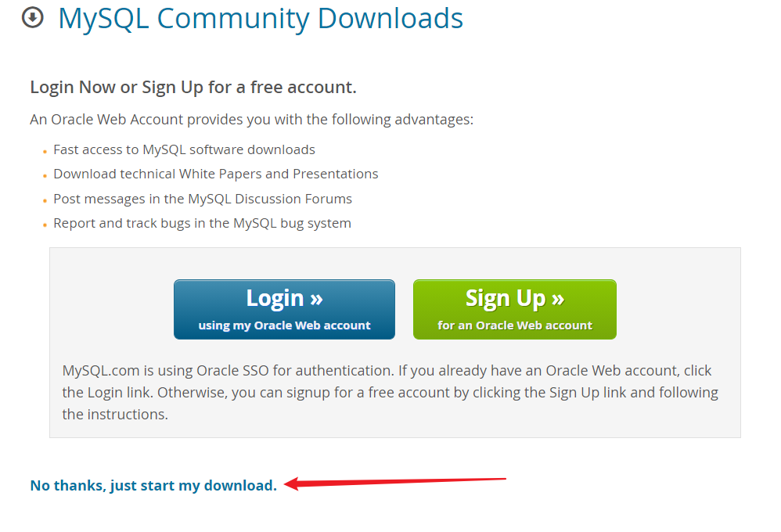The image size is (781, 532).
Task: Click 'for an Oracle Web account' subtitle
Action: (x=515, y=325)
